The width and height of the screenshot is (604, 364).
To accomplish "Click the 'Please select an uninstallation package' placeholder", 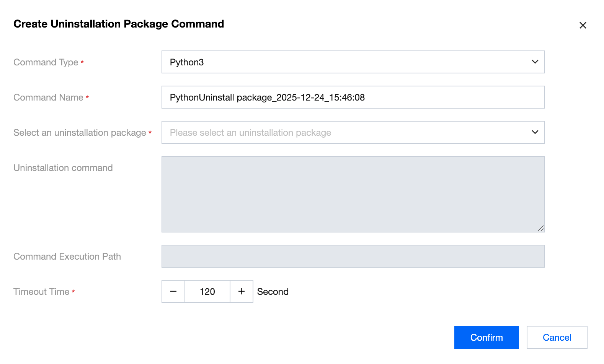I will (x=250, y=133).
